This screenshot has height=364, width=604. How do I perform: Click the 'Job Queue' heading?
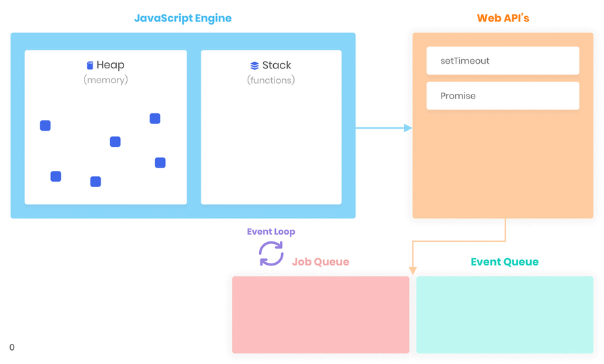coord(321,261)
